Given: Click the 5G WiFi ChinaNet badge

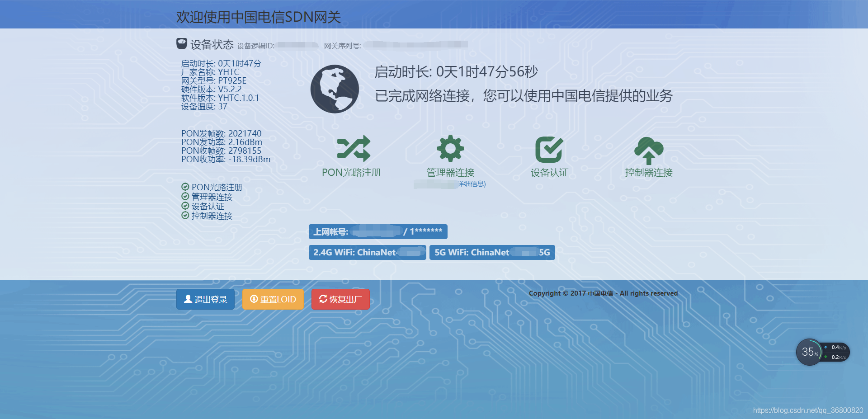Looking at the screenshot, I should [x=492, y=252].
